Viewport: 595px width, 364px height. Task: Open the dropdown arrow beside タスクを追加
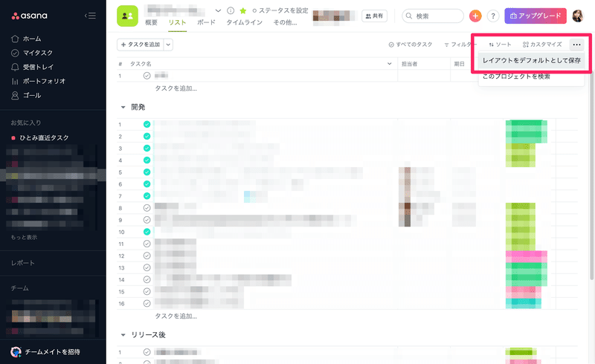[168, 45]
